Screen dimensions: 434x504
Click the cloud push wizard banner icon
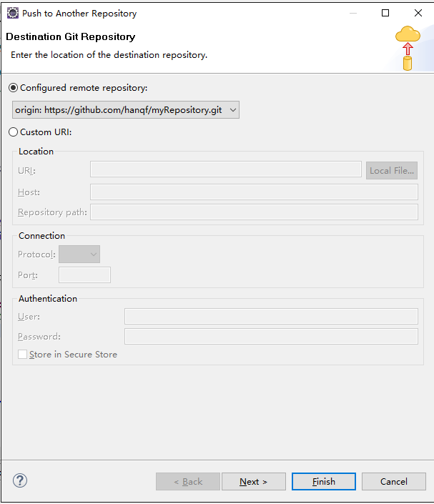click(408, 48)
